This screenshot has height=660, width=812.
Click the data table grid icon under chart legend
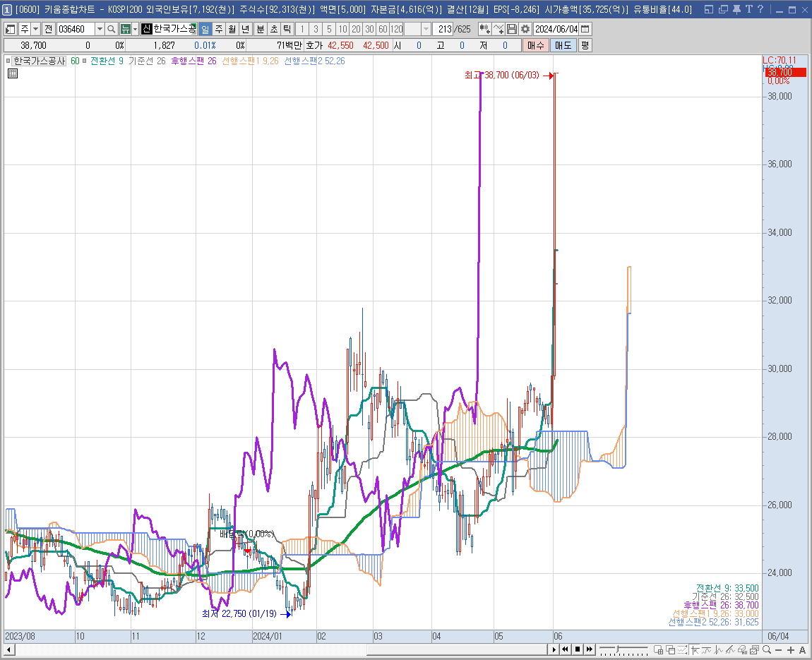coord(13,73)
